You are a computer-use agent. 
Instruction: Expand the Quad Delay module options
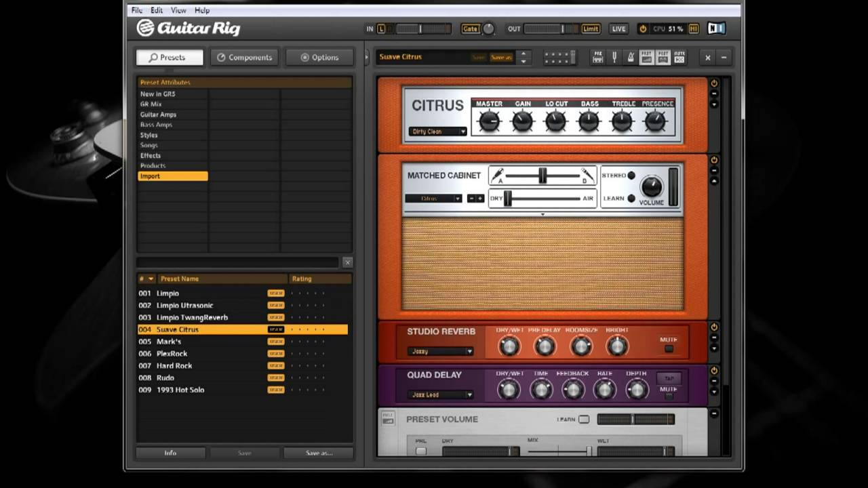[714, 392]
